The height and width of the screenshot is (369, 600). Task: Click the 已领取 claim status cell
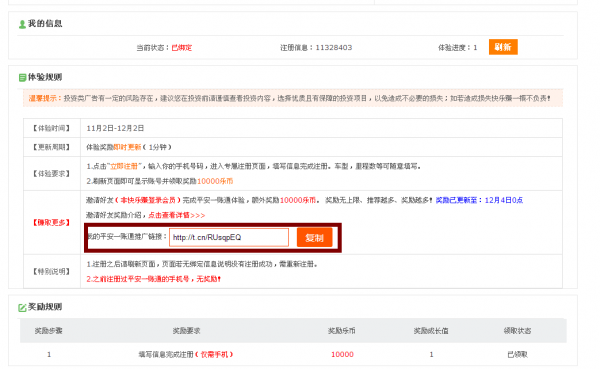click(517, 355)
